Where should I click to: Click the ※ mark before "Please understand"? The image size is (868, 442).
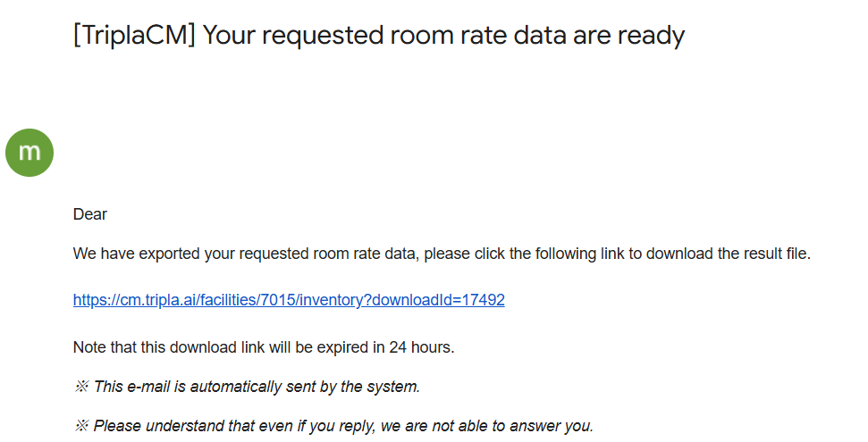pos(81,426)
